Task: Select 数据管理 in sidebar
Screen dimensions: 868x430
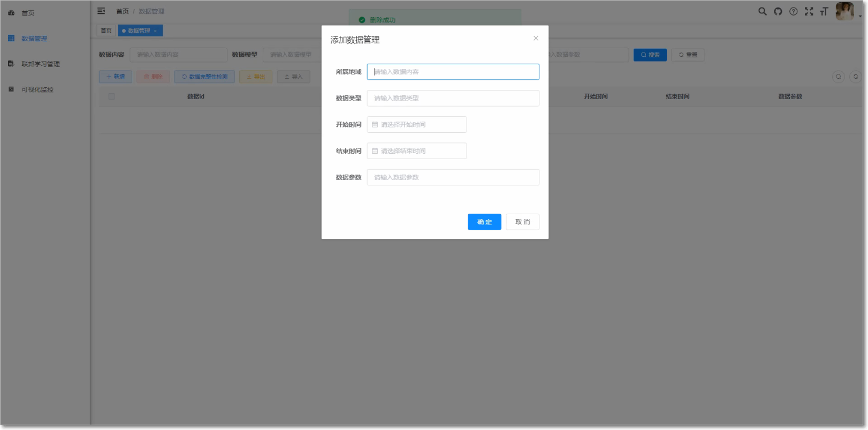Action: [x=34, y=39]
